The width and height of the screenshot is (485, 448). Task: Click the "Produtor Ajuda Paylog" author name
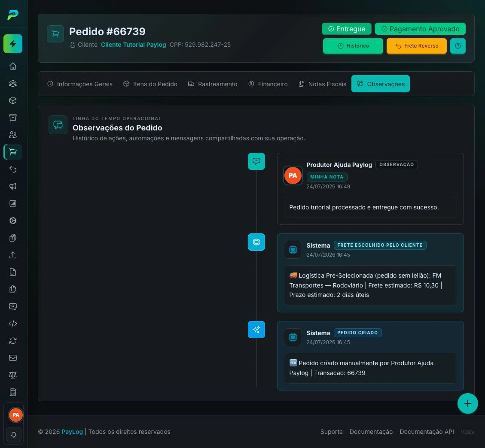coord(339,165)
